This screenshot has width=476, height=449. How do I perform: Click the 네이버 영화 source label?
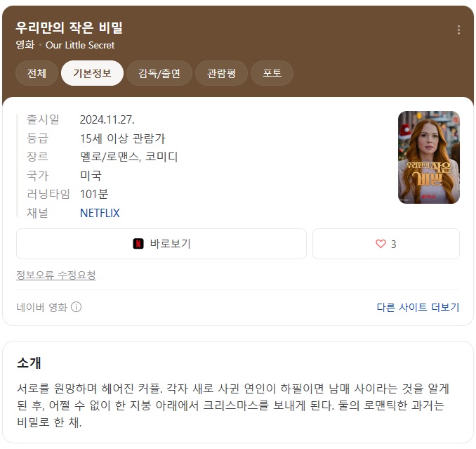pyautogui.click(x=41, y=307)
